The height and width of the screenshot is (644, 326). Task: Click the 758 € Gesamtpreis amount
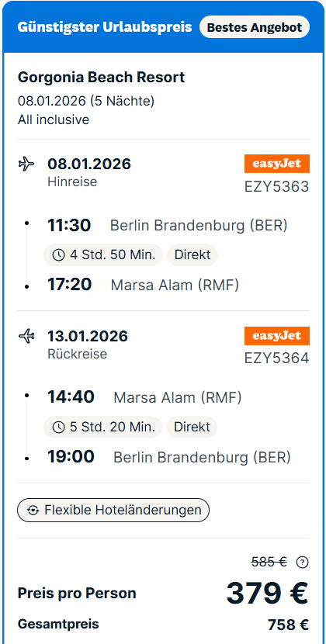288,625
